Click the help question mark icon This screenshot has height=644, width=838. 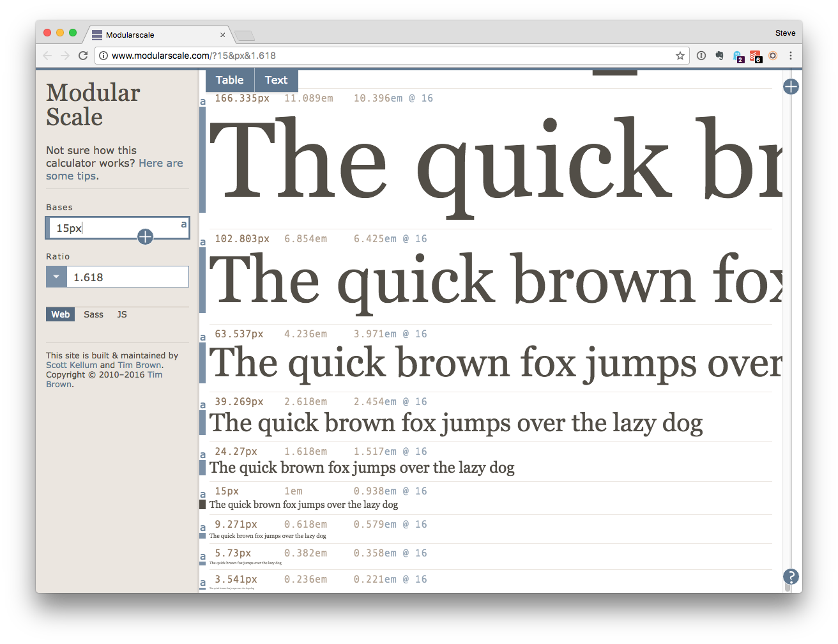tap(791, 576)
